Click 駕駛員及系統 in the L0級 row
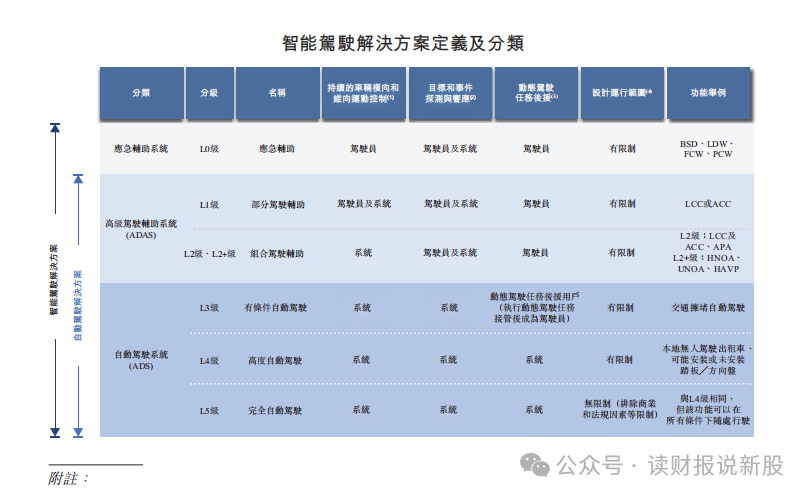The height and width of the screenshot is (497, 809). point(450,149)
